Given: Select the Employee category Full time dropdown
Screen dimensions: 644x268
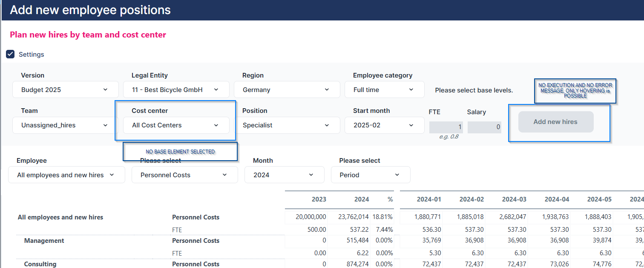Looking at the screenshot, I should tap(384, 90).
